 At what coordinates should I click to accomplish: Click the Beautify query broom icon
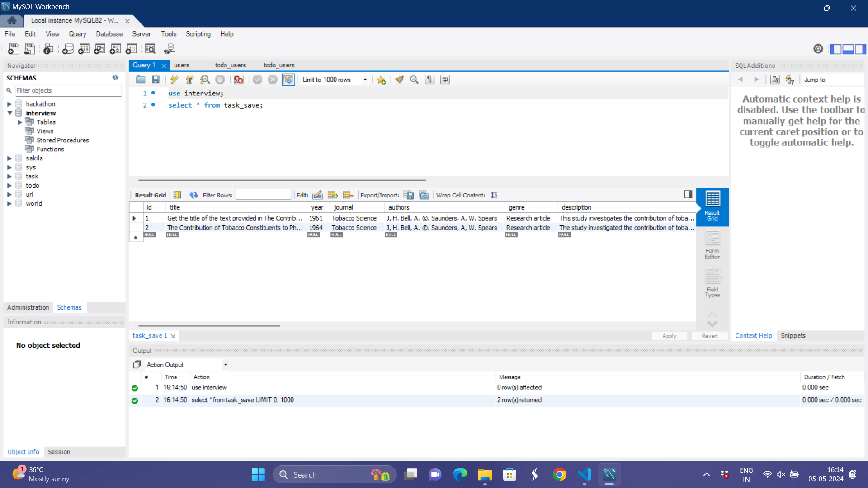(x=399, y=80)
